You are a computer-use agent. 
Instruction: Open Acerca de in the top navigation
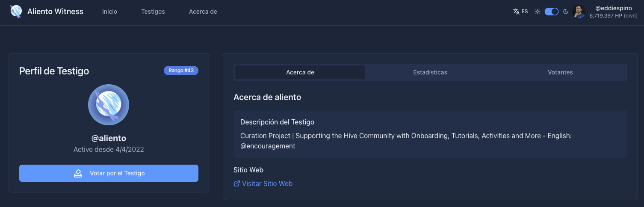point(203,12)
